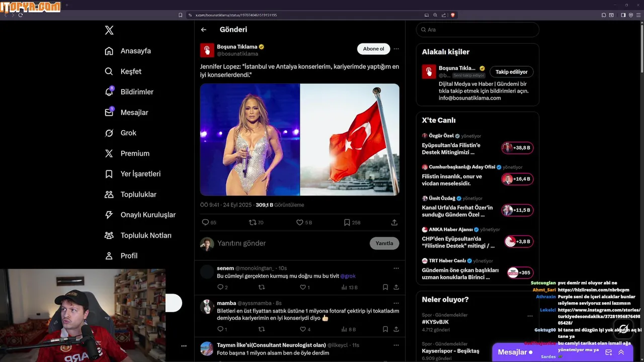The image size is (644, 362).
Task: Open Mesajlar in the sidebar
Action: pos(126,113)
